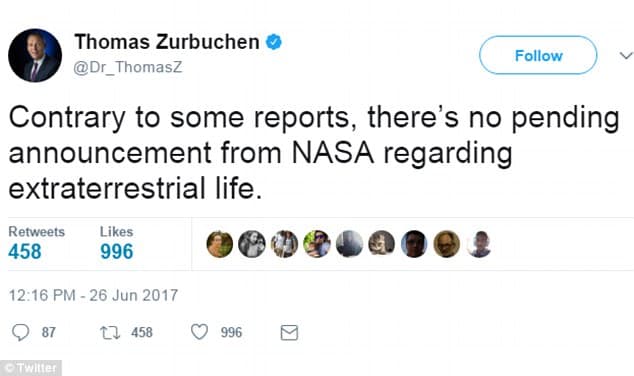Click the reply speech bubble icon

[20, 333]
